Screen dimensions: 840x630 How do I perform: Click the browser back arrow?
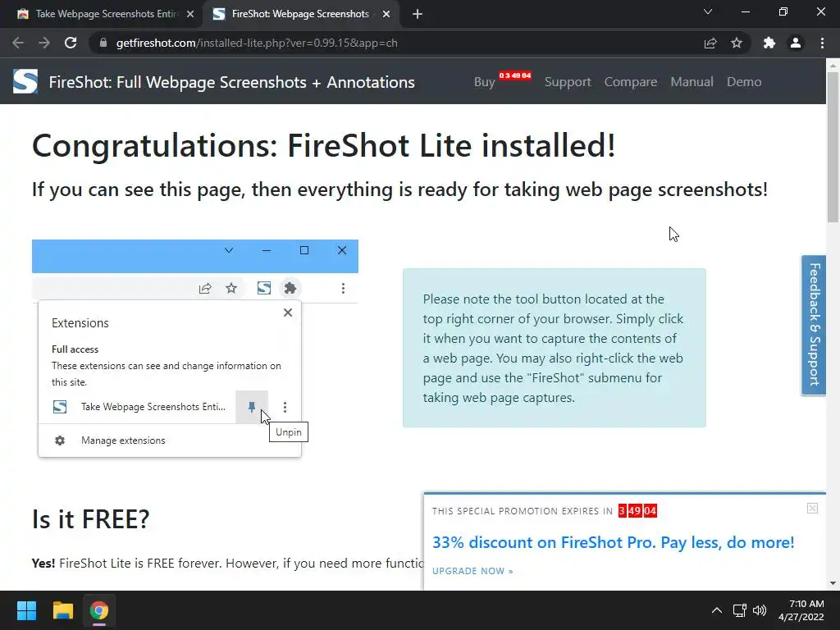point(18,43)
